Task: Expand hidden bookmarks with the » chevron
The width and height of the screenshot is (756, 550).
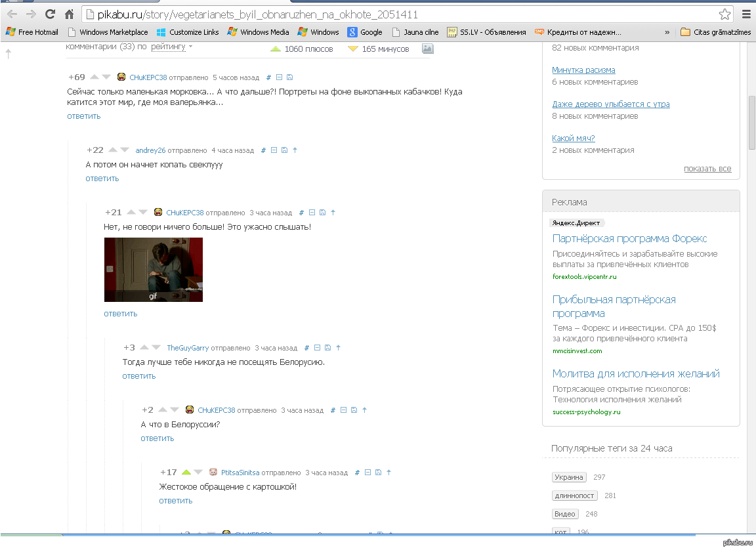Action: (667, 32)
